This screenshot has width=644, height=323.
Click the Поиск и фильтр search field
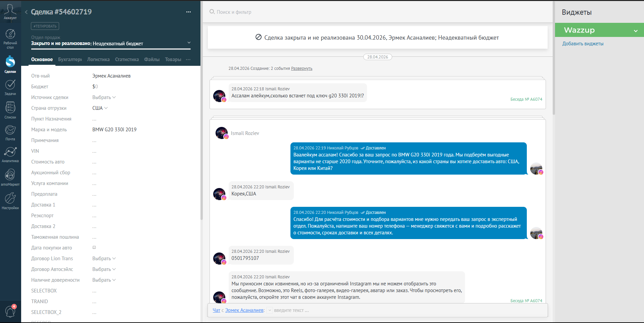(378, 12)
